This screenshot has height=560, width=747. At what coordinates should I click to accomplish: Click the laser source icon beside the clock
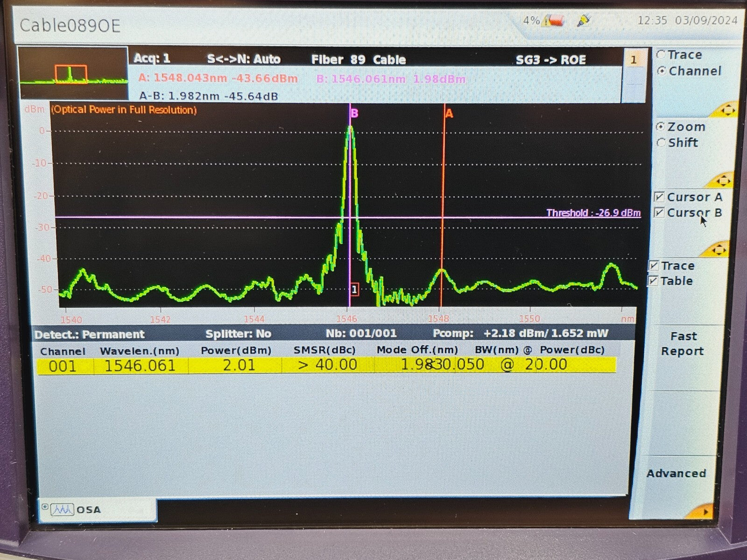[582, 19]
